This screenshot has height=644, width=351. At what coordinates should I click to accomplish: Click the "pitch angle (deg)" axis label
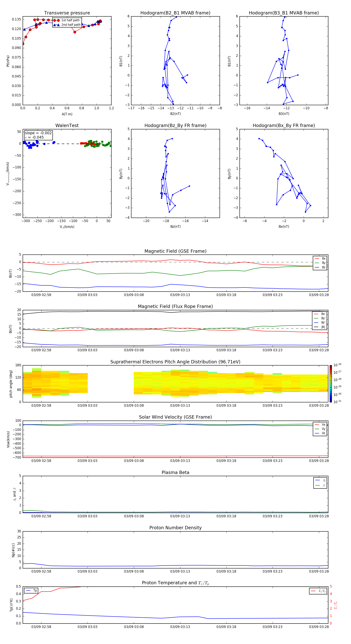click(11, 384)
